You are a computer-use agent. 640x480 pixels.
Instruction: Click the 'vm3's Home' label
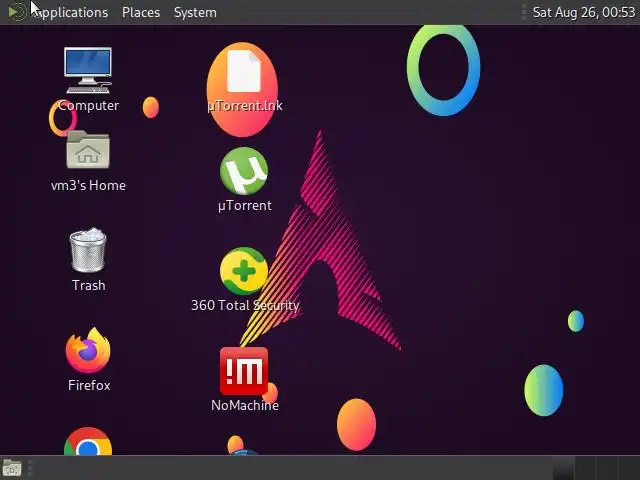pos(88,185)
